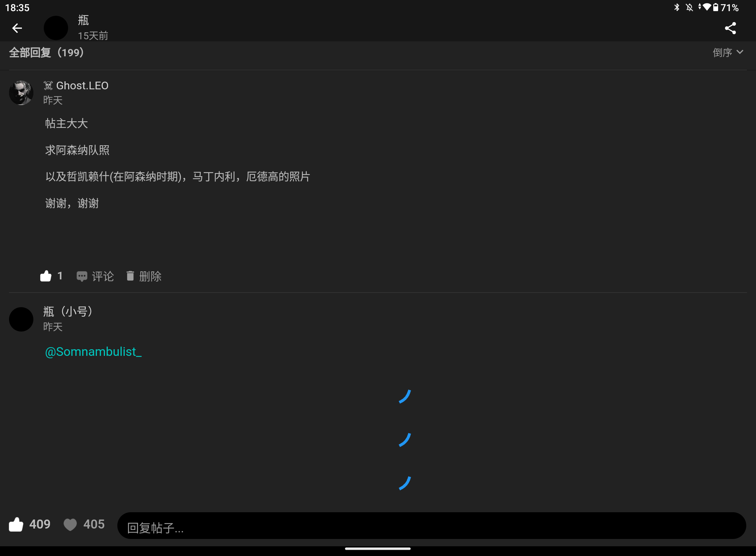This screenshot has height=556, width=756.
Task: Expand the sort options chevron
Action: [741, 52]
